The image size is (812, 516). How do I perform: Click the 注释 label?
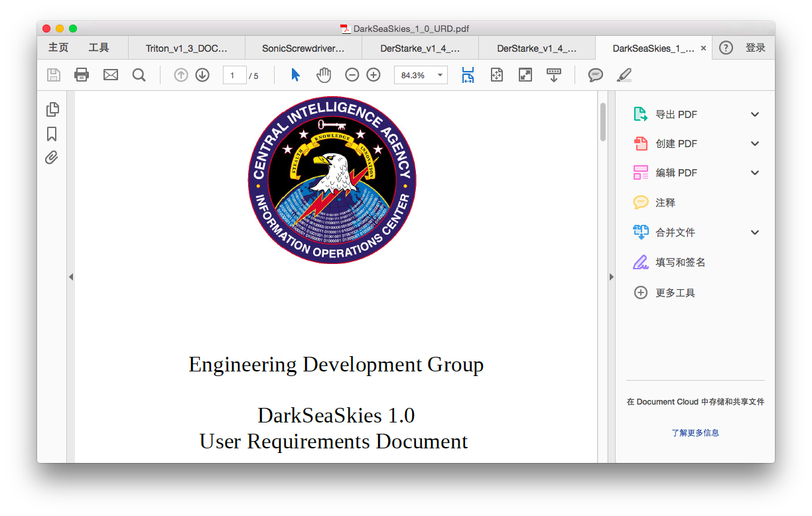click(x=665, y=202)
